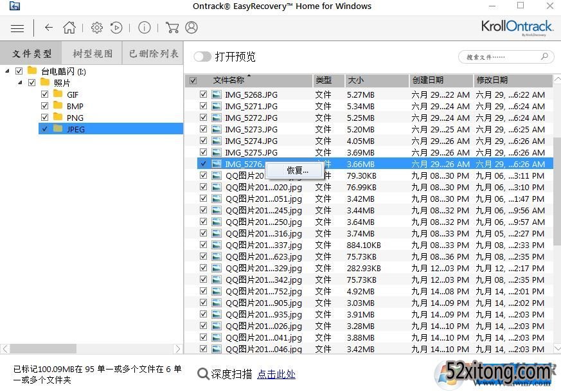The height and width of the screenshot is (392, 561).
Task: Click the 照片 folder icon
Action: [x=45, y=82]
